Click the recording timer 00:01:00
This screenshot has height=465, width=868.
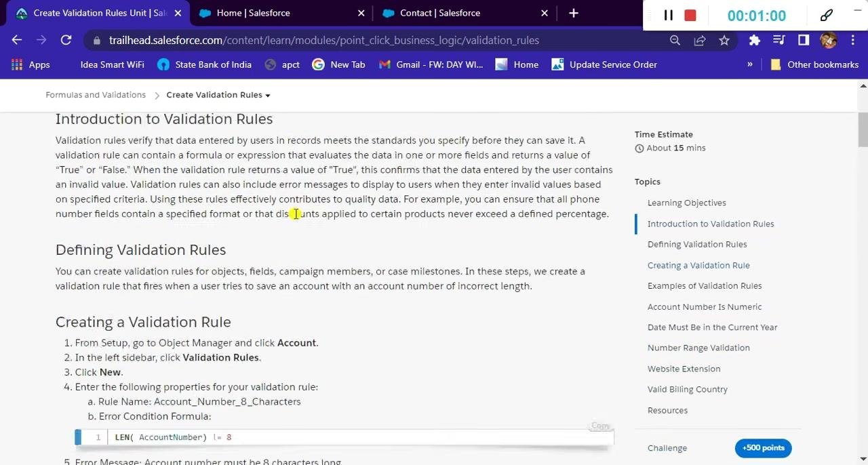coord(756,16)
